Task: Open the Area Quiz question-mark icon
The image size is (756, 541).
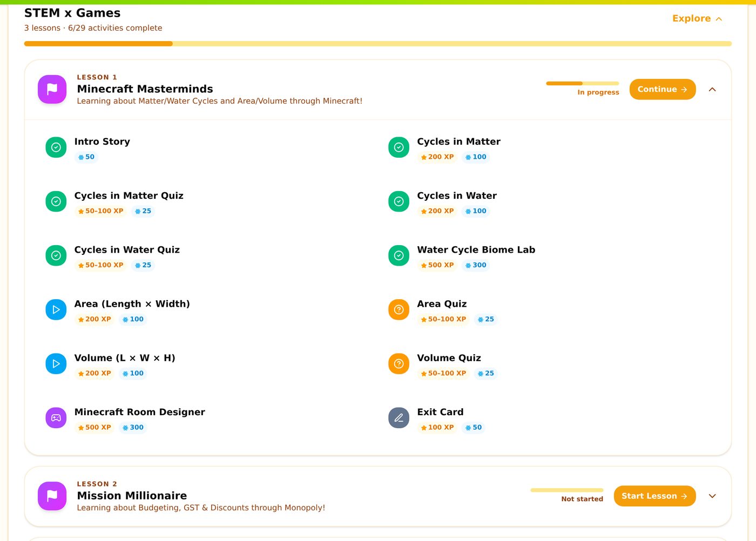Action: 399,309
